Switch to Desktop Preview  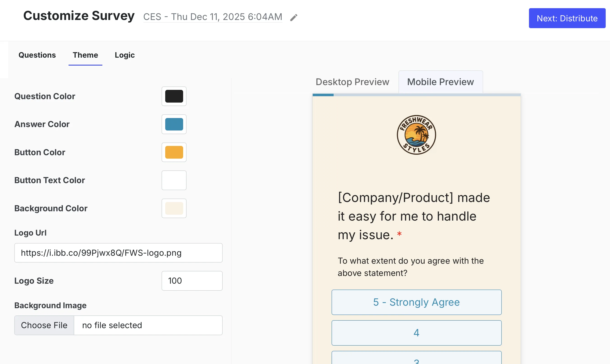[352, 82]
